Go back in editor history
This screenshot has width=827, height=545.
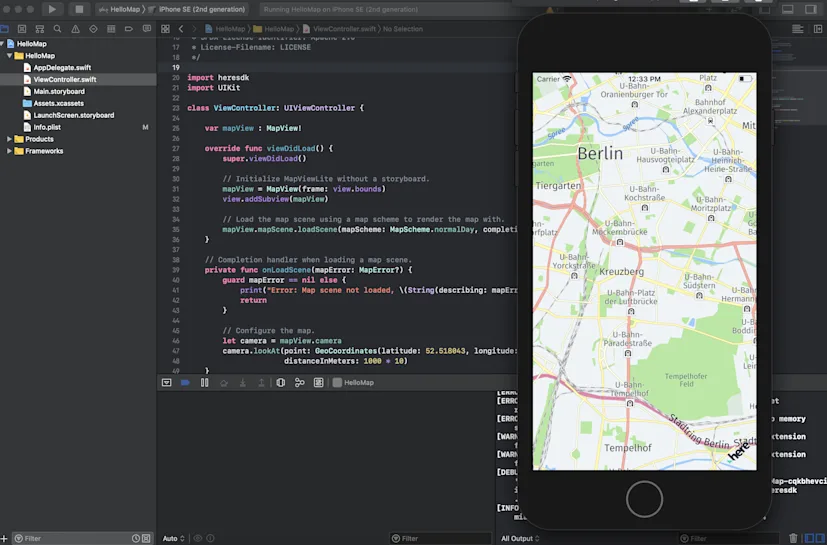coord(181,29)
